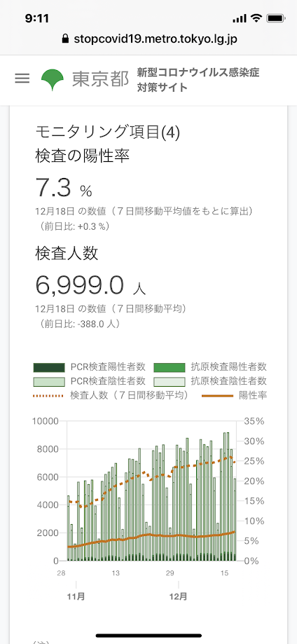Image resolution: width=297 pixels, height=644 pixels.
Task: Tap the clock time in status bar
Action: (x=37, y=18)
